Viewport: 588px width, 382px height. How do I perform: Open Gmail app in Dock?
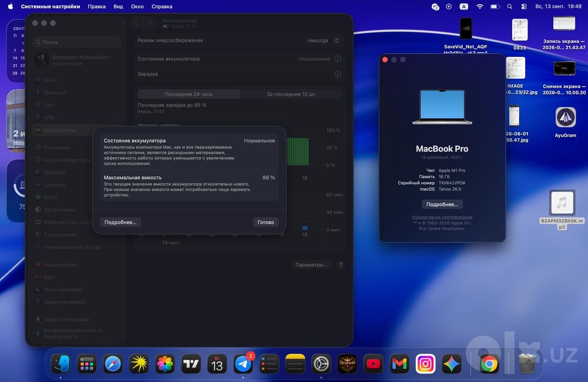(x=399, y=364)
